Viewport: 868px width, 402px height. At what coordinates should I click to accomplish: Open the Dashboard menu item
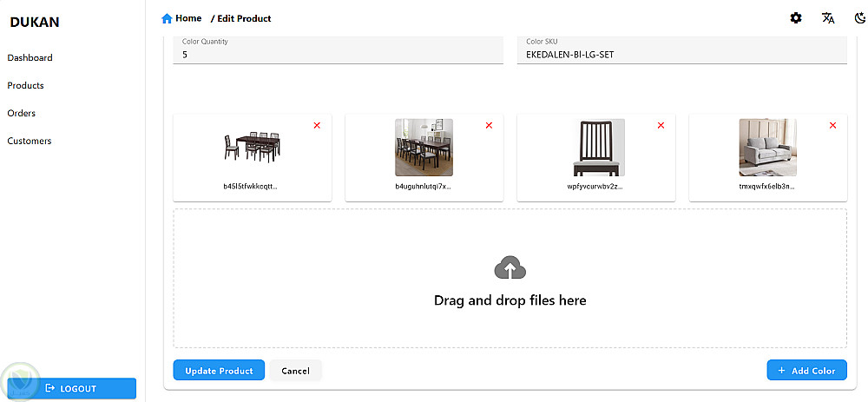tap(30, 58)
